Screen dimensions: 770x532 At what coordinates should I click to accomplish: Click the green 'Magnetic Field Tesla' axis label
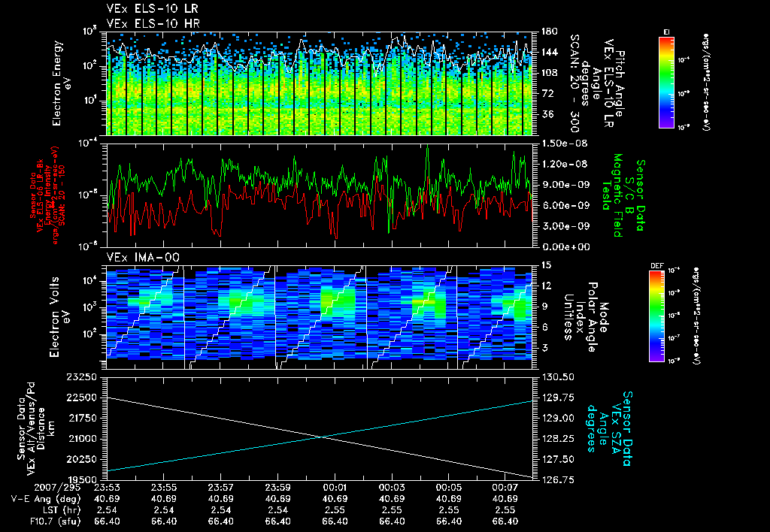[x=612, y=195]
